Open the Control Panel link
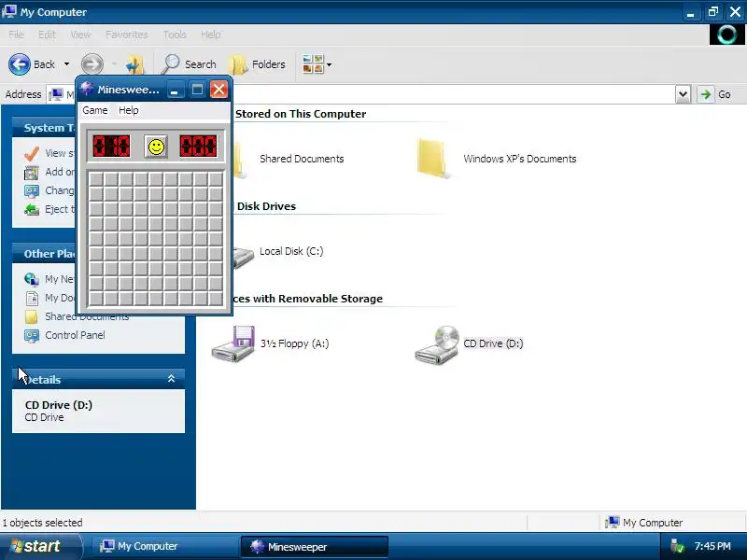Screen dimensions: 747x560 pyautogui.click(x=75, y=335)
